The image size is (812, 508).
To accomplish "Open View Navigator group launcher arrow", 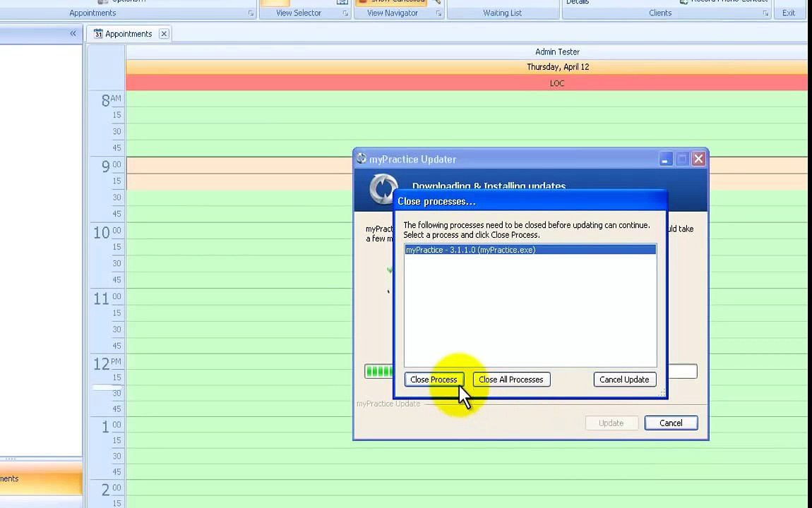I will click(439, 13).
